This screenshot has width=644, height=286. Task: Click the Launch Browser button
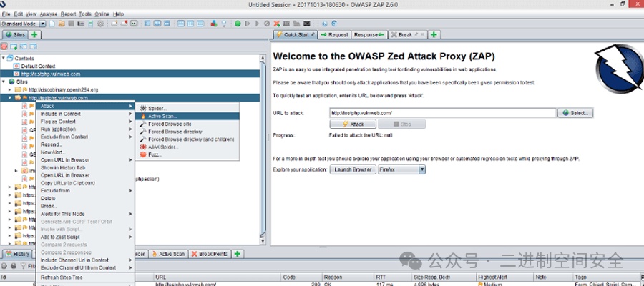pos(353,169)
